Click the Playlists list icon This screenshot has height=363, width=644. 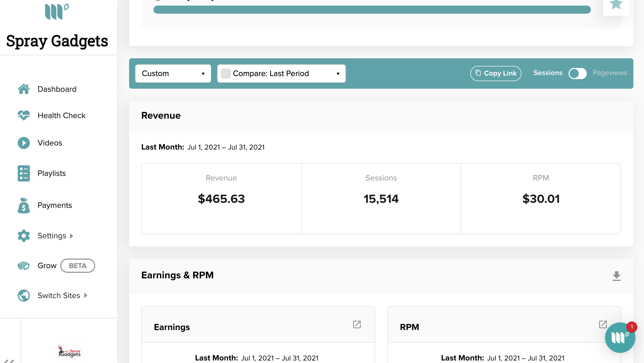[x=24, y=173]
